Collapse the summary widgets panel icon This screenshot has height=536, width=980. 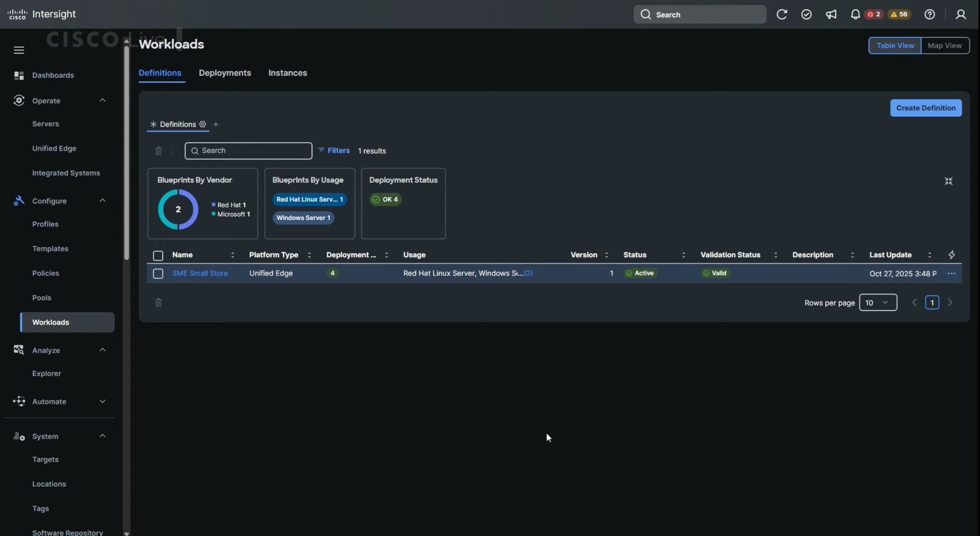[948, 181]
